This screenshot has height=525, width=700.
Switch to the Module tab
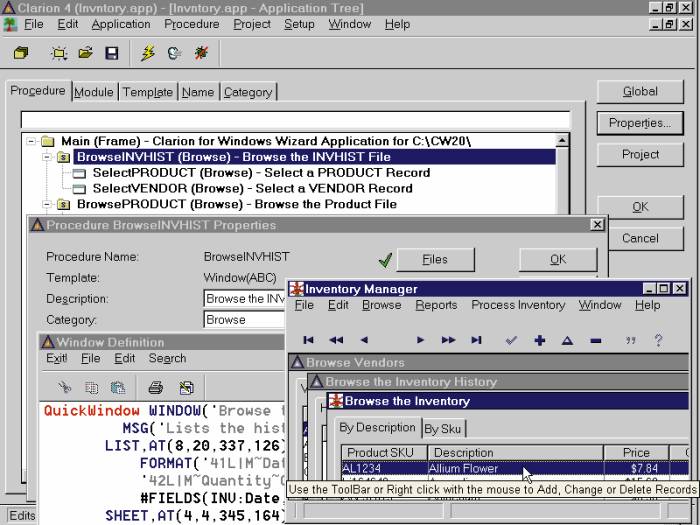pyautogui.click(x=94, y=92)
